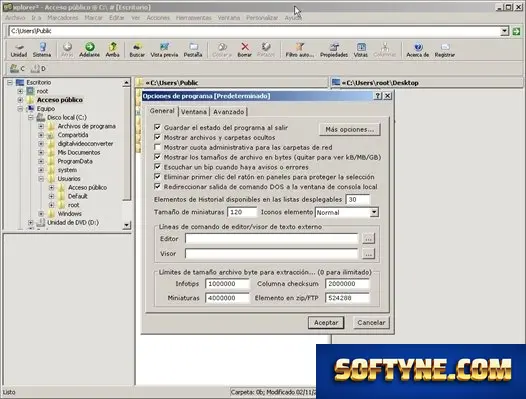
Task: Click the Editor command line text field
Action: (271, 239)
